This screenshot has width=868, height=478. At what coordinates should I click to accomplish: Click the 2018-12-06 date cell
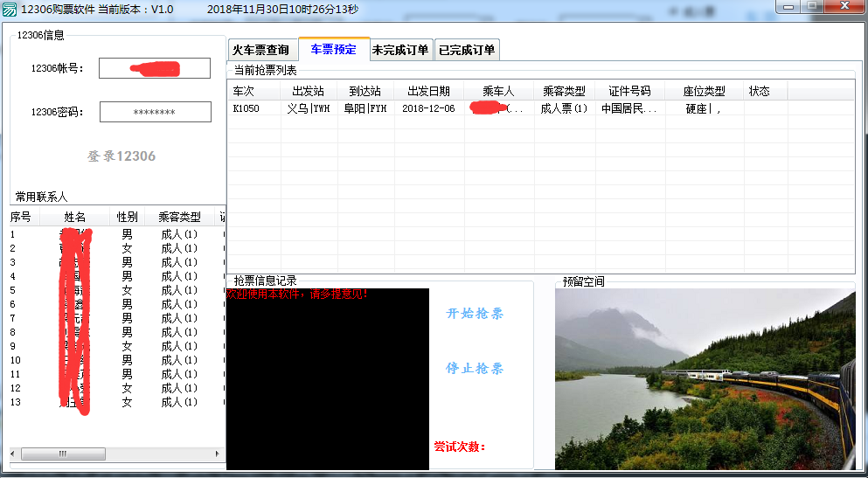[428, 108]
